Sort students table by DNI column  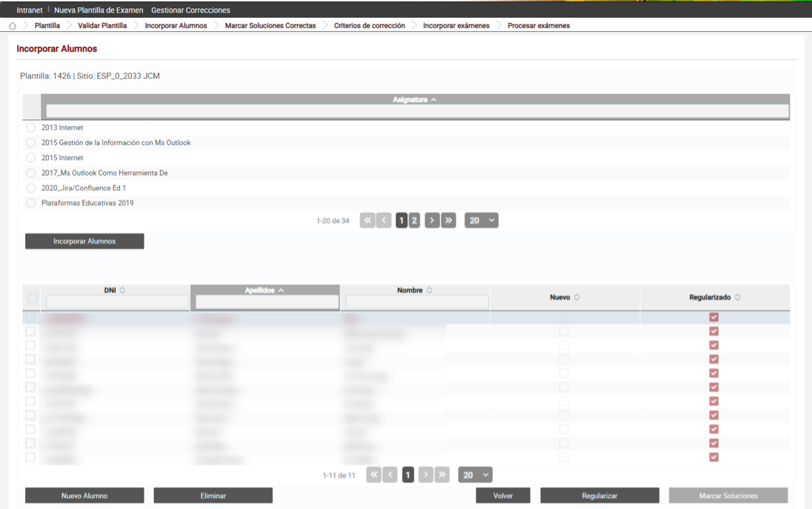tap(122, 290)
